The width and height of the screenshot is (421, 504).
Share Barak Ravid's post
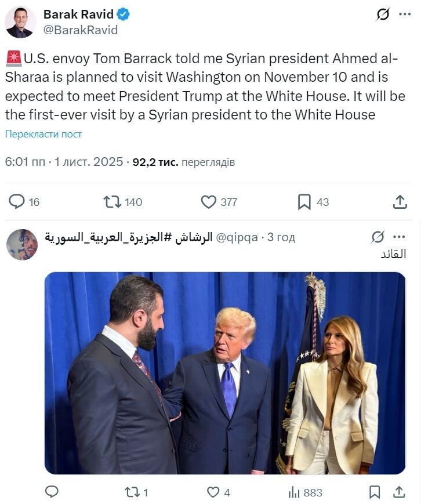(400, 202)
